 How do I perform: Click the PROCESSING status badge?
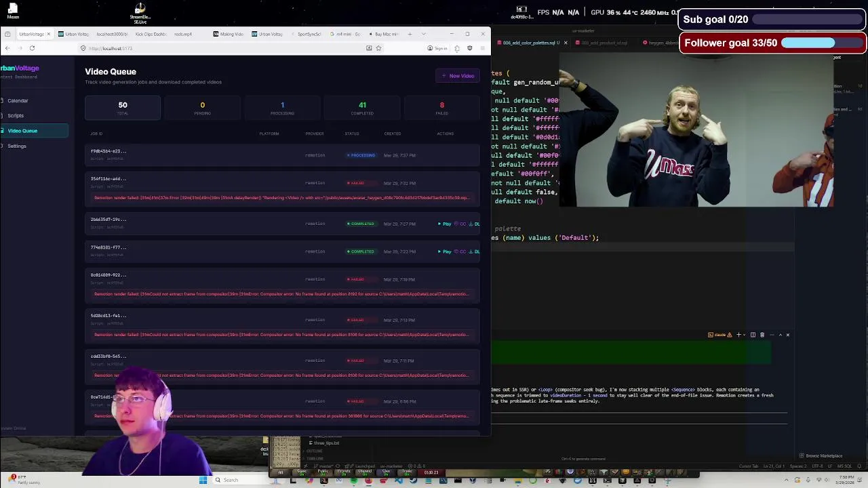point(361,155)
